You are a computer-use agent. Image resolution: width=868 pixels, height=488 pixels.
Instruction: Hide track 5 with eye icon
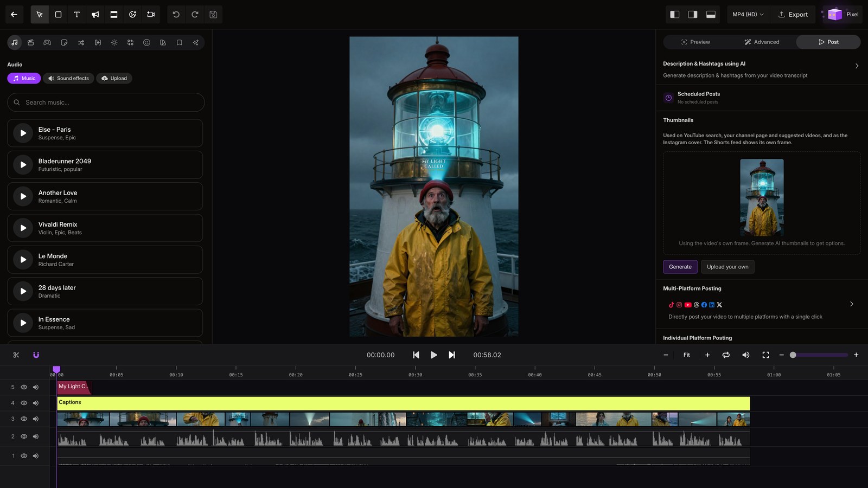tap(24, 387)
